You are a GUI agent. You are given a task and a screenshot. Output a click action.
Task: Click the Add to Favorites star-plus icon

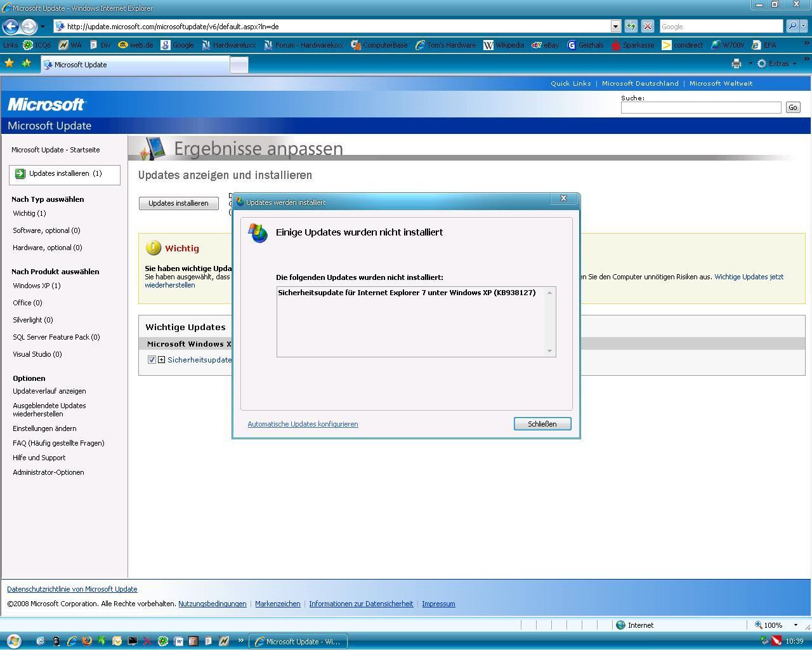coord(26,63)
